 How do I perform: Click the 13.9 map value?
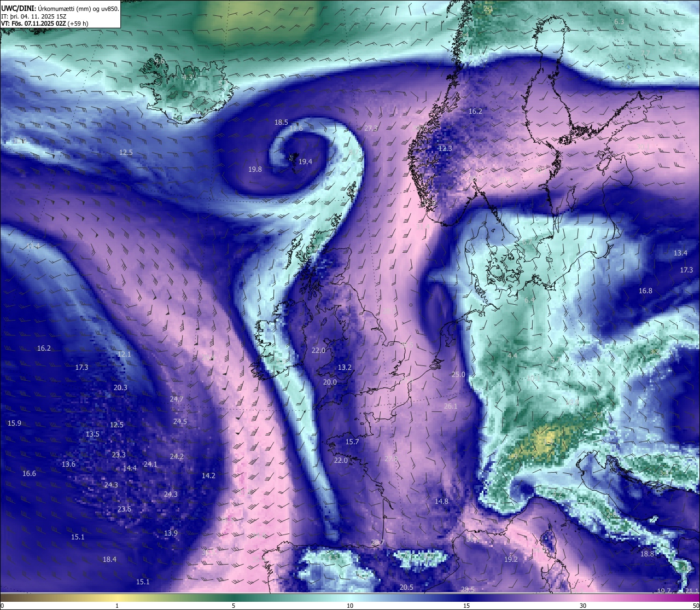click(171, 533)
